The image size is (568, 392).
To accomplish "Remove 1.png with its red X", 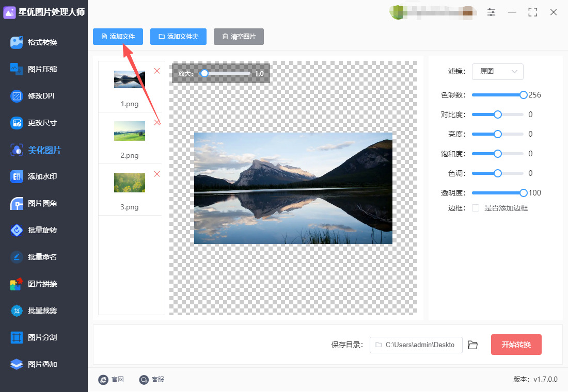I will [x=157, y=71].
